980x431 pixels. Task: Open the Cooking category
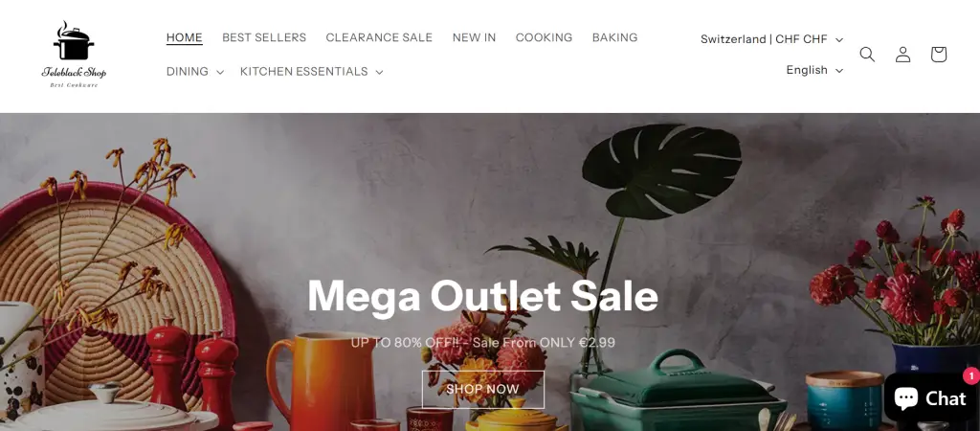(544, 37)
